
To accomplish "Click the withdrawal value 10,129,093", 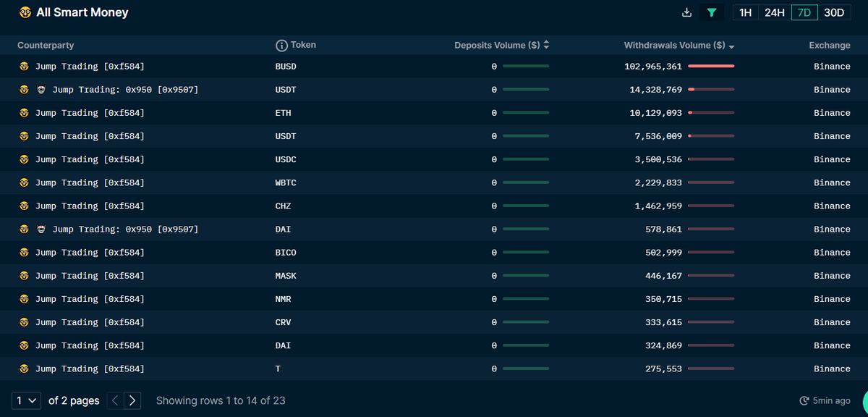I will [656, 113].
